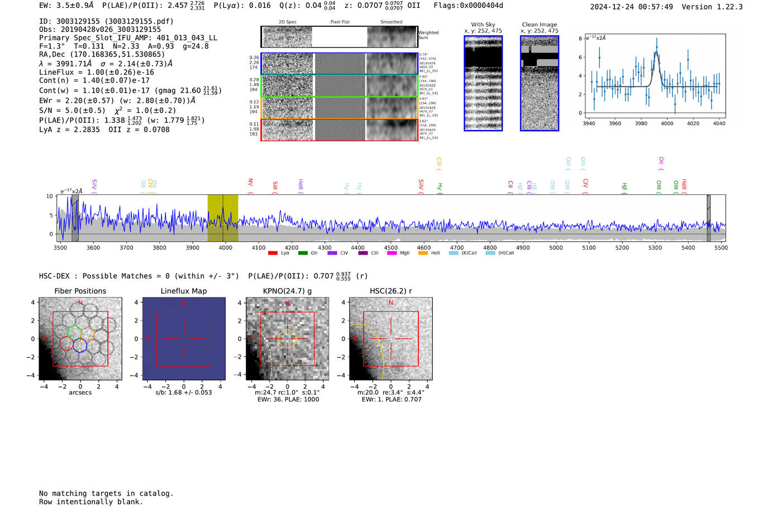Click the yellow highlighted band in the spectrum

coord(223,218)
